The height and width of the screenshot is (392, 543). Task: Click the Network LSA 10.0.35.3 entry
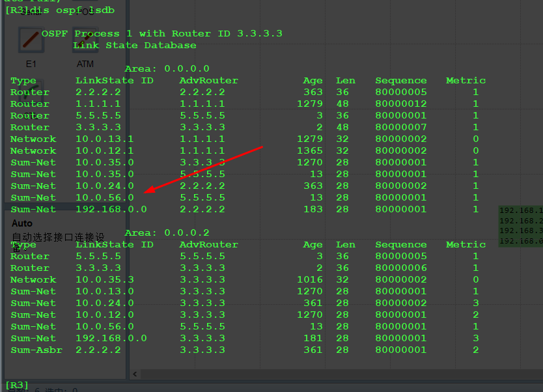105,279
